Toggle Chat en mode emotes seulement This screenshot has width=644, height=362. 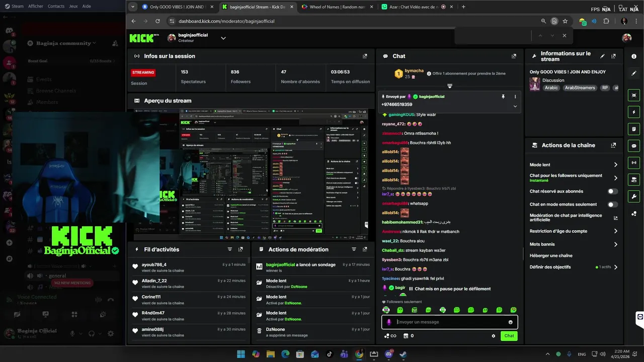612,205
